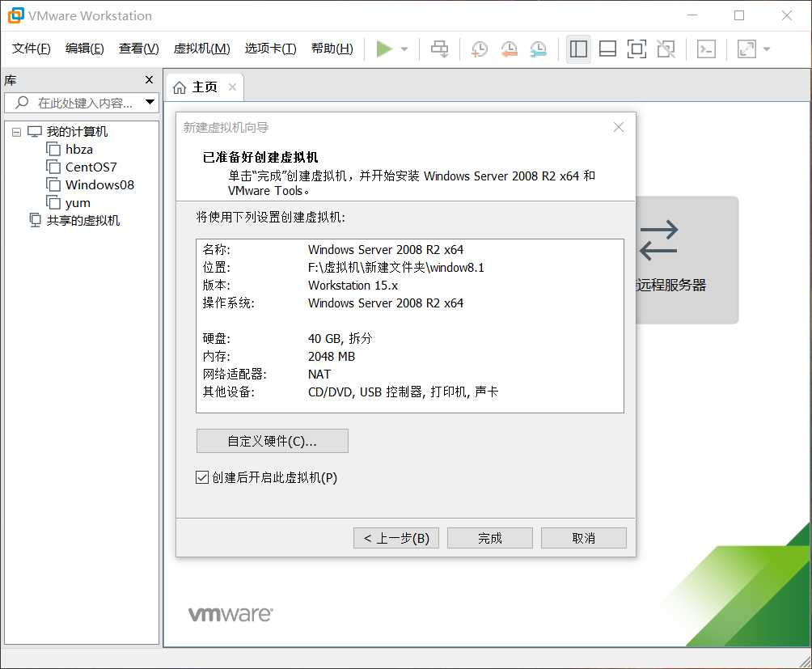Click the 我的计算机 monitor icon
The height and width of the screenshot is (669, 812).
pyautogui.click(x=35, y=132)
